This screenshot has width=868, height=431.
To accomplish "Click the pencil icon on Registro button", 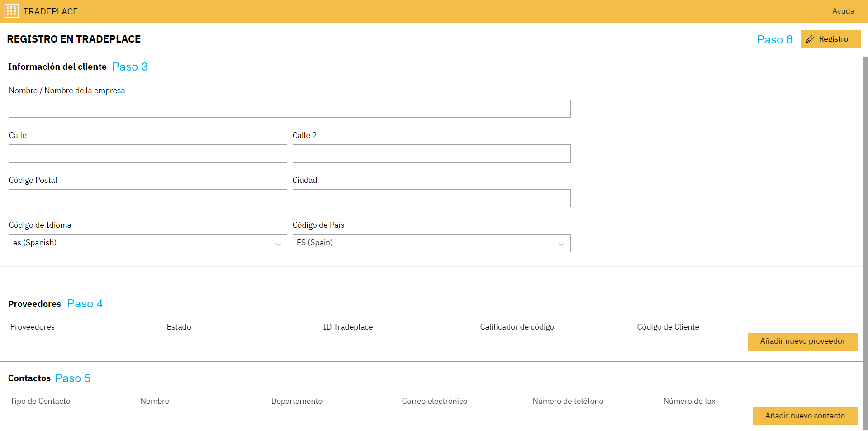I will tap(810, 39).
